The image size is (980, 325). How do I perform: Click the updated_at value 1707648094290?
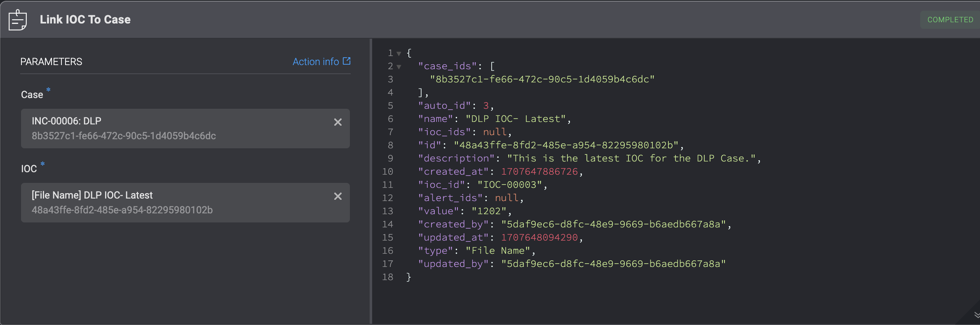pos(539,238)
